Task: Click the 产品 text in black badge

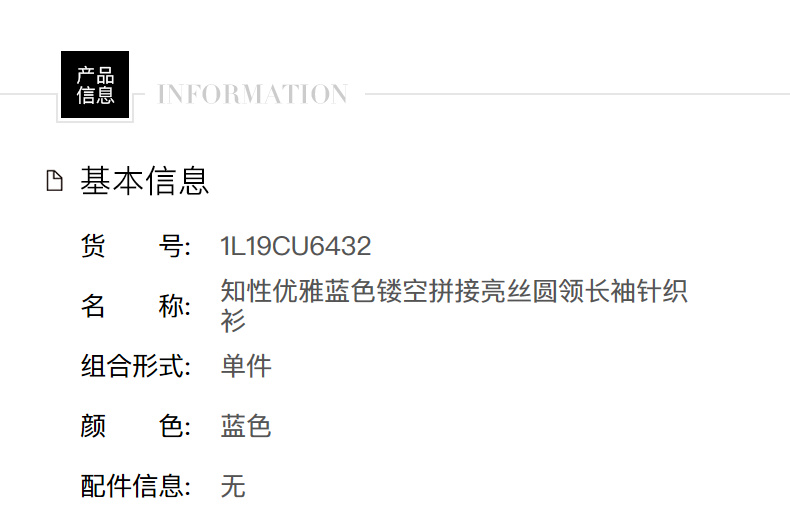Action: 95,76
